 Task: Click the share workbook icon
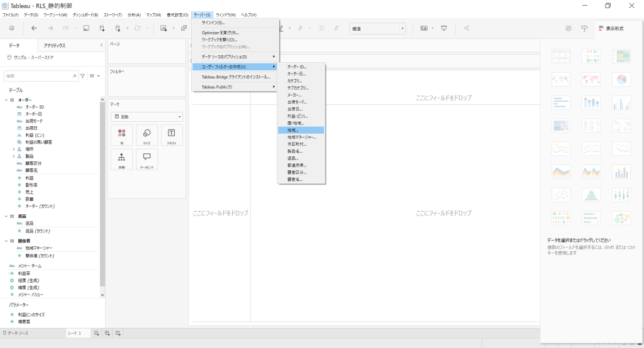coord(467,28)
